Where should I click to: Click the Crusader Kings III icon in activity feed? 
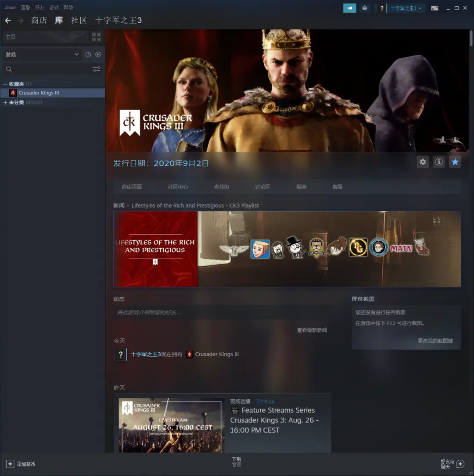click(x=189, y=354)
